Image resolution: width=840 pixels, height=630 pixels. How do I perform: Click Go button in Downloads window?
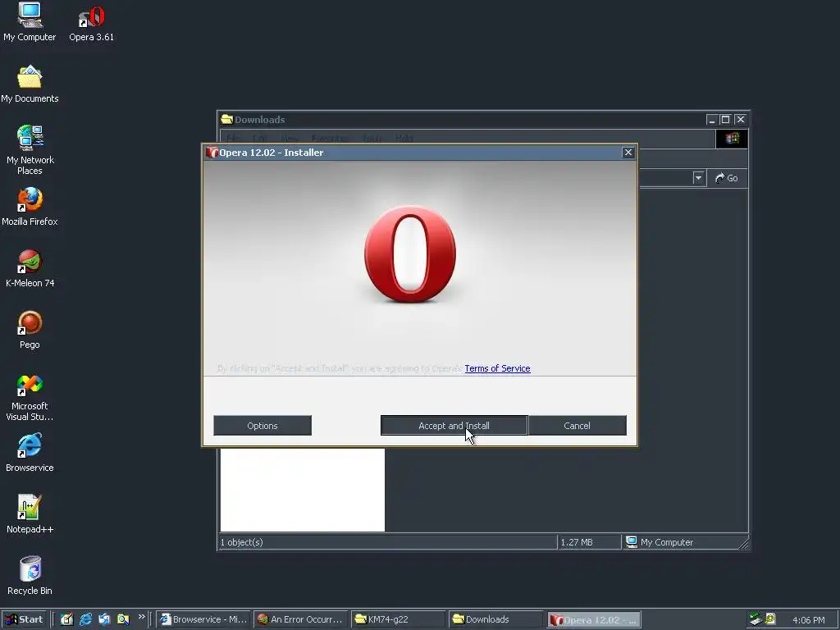click(727, 178)
